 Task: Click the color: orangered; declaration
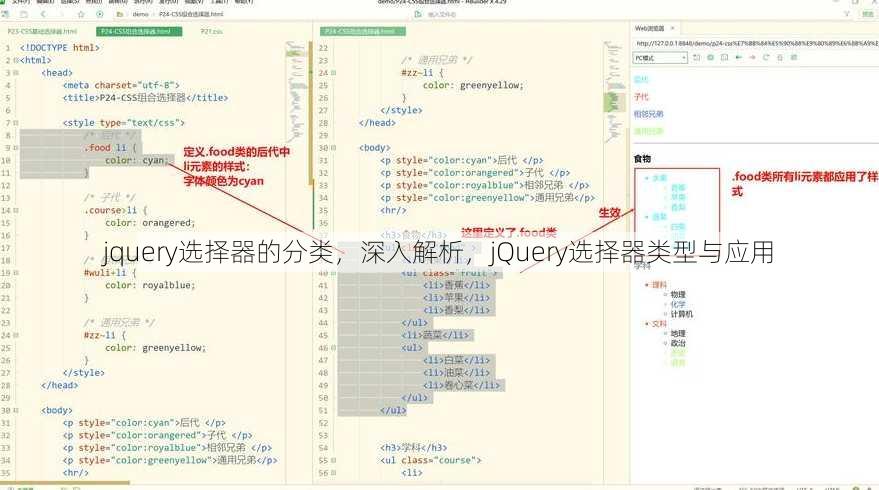click(x=150, y=223)
